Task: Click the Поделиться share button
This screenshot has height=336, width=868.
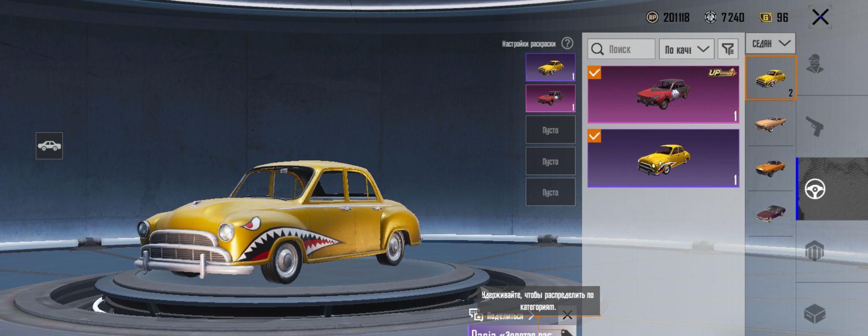Action: pos(501,316)
